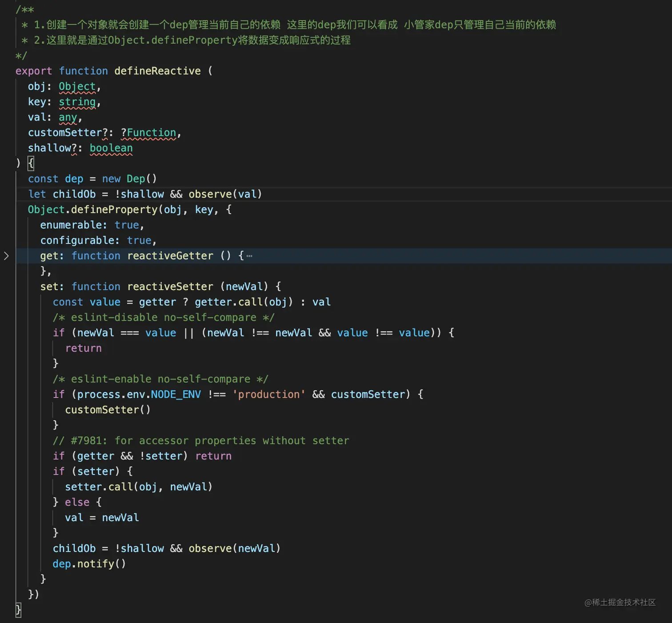Viewport: 672px width, 623px height.
Task: Click the reactiveSetter function name
Action: (x=170, y=287)
